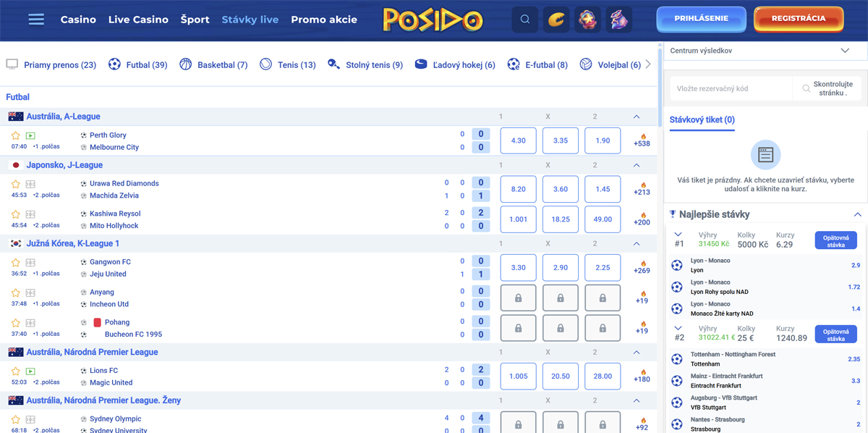This screenshot has width=868, height=433.
Task: Collapse best bet number 1 details
Action: tap(678, 235)
